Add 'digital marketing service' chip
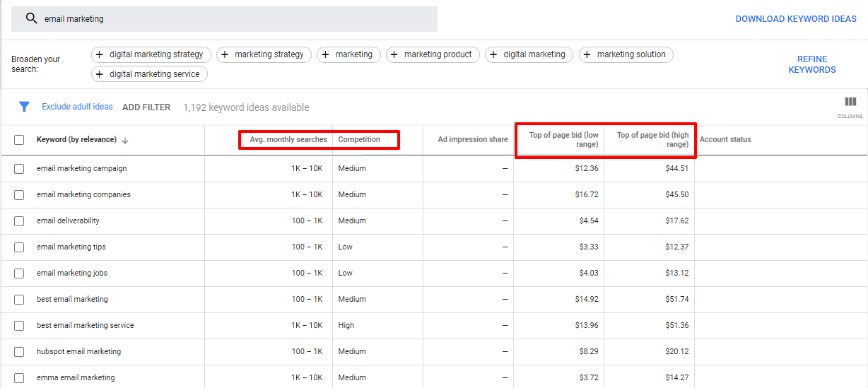The width and height of the screenshot is (868, 388). 149,74
